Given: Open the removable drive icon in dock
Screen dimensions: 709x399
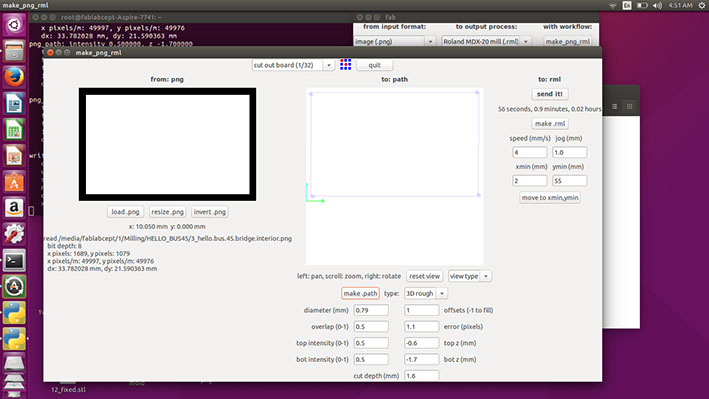Looking at the screenshot, I should (14, 363).
